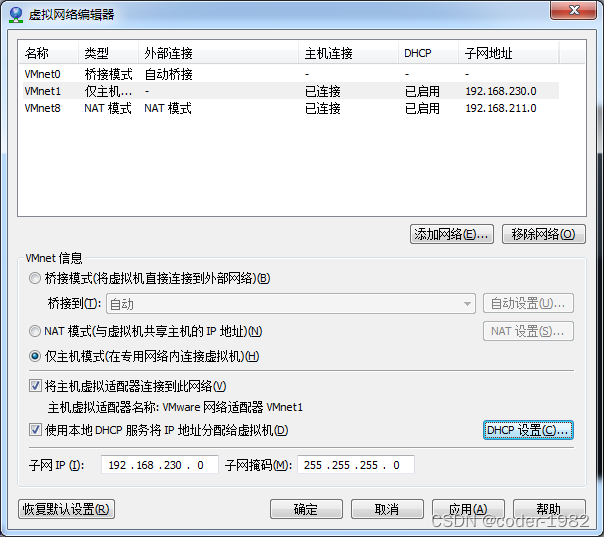
Task: Click the 应用(A) button
Action: point(468,509)
